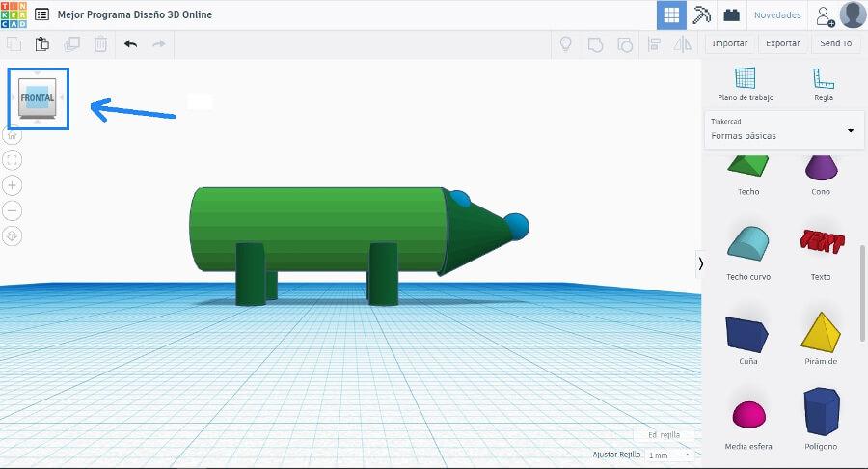Open the Novedades link
The width and height of the screenshot is (868, 469).
[x=776, y=15]
